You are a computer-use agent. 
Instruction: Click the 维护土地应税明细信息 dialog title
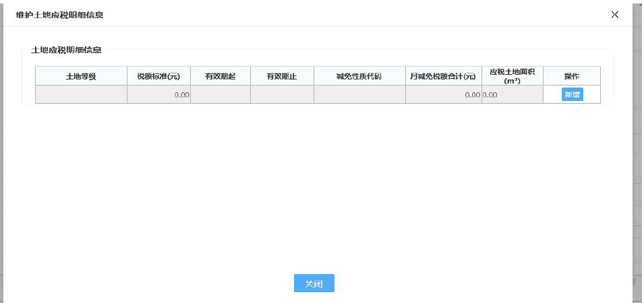pyautogui.click(x=59, y=15)
